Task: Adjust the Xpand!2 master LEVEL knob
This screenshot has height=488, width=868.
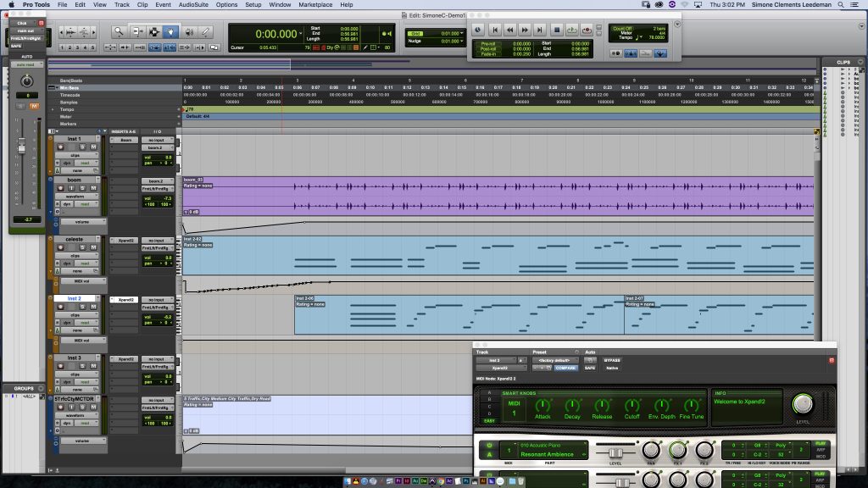Action: click(802, 404)
